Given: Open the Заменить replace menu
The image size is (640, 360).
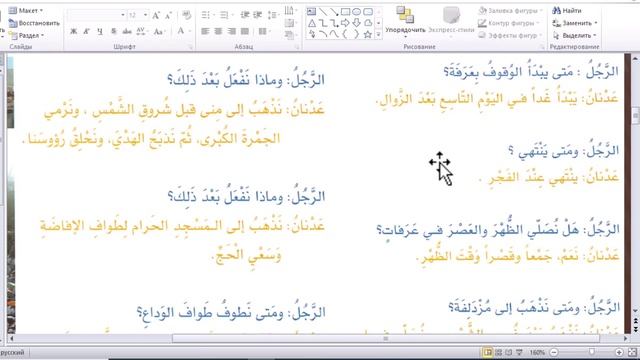Looking at the screenshot, I should (575, 23).
